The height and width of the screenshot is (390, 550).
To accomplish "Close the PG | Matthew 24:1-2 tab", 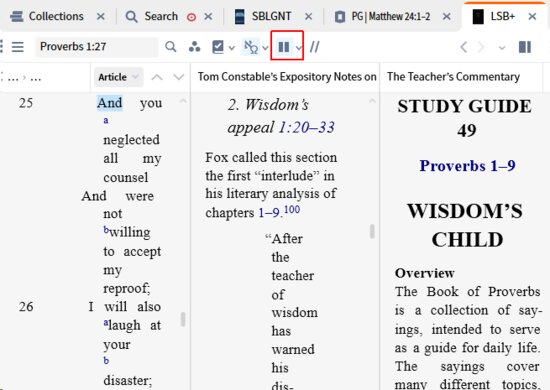I will point(447,16).
